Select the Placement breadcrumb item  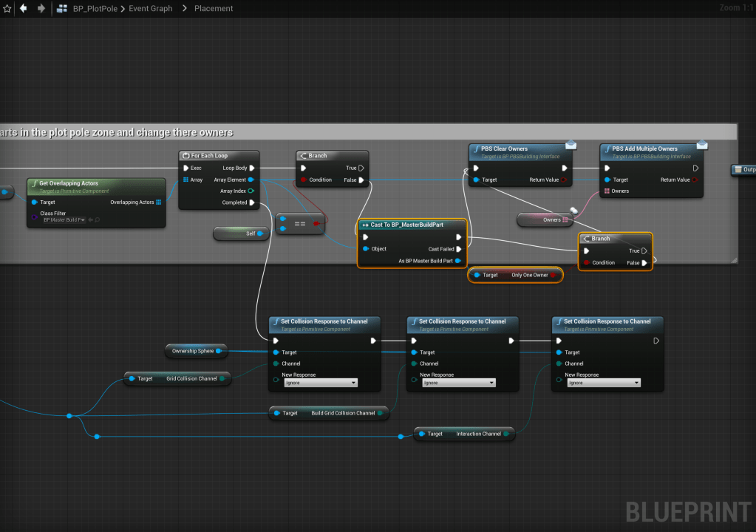point(214,9)
